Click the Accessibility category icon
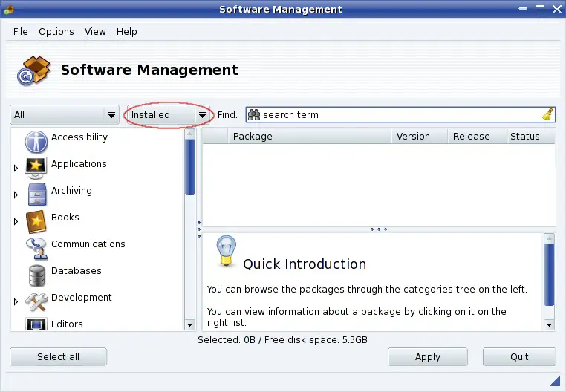The height and width of the screenshot is (392, 566). pos(36,142)
